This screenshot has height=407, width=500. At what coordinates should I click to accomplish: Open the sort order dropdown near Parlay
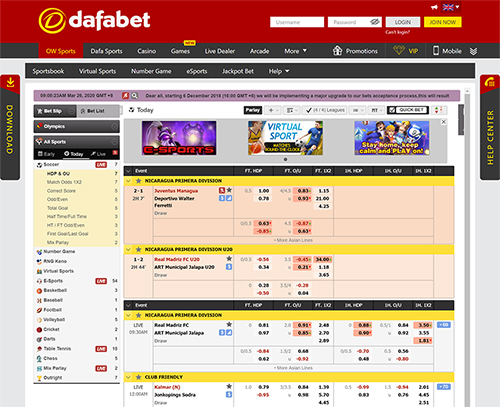[292, 110]
